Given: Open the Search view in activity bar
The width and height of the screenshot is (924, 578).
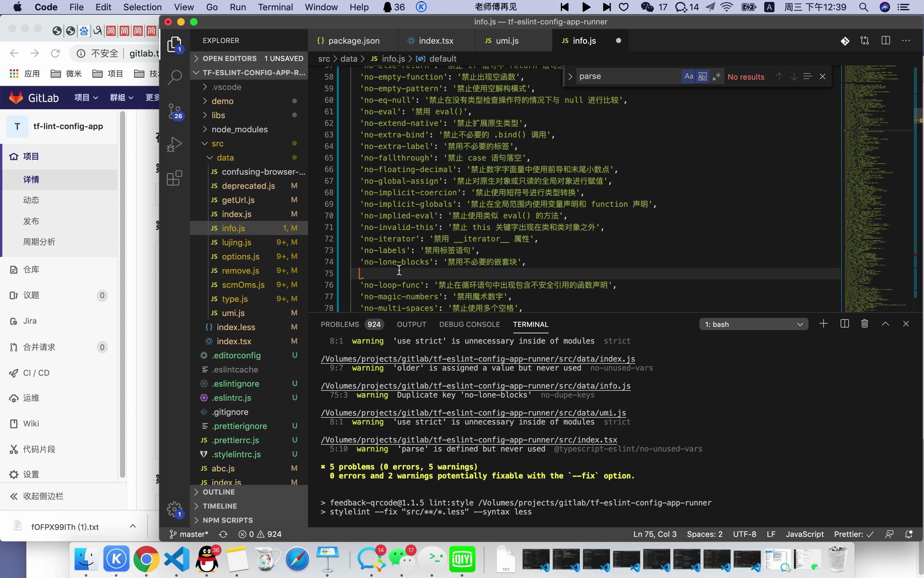Looking at the screenshot, I should click(175, 77).
